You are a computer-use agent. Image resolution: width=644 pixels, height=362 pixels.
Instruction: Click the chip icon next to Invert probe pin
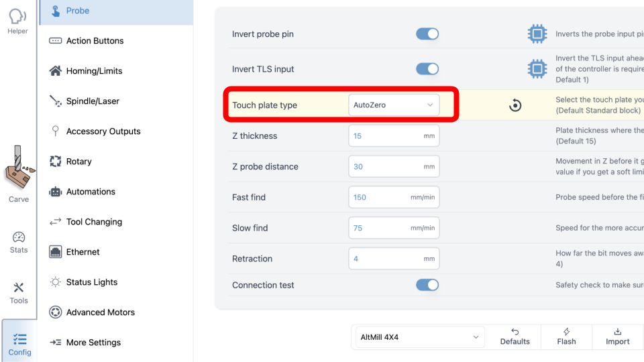point(537,34)
